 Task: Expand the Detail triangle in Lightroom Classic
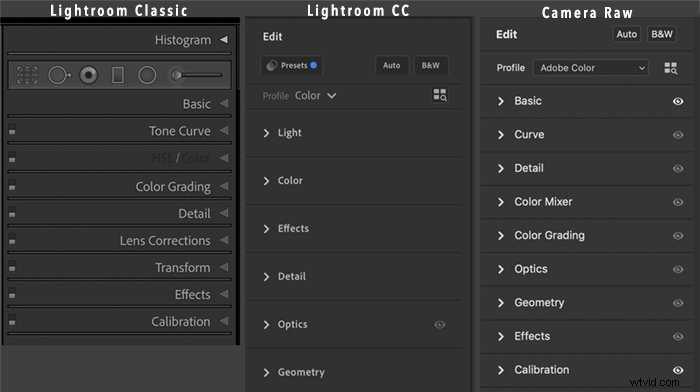[224, 213]
